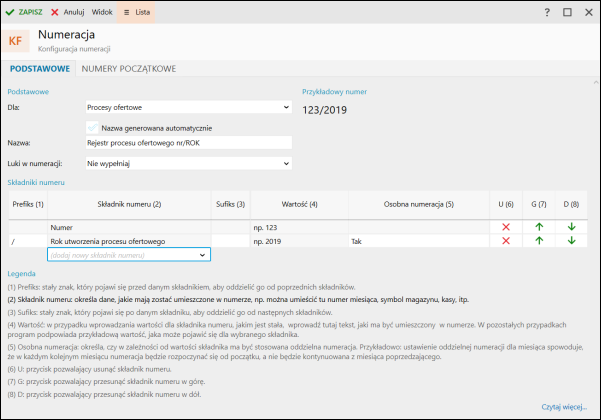This screenshot has height=420, width=601.
Task: Click the Osobna numeracja cell in Numer row
Action: (x=419, y=228)
